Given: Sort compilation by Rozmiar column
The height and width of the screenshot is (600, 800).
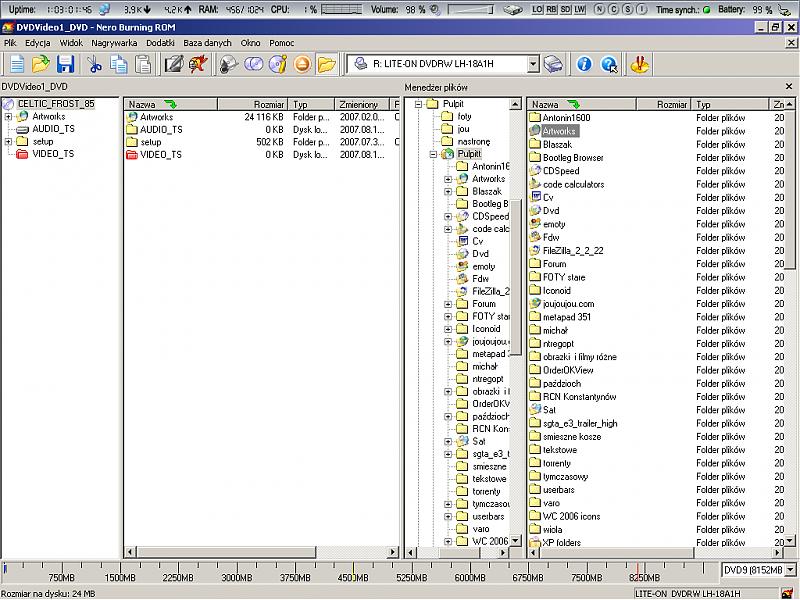Looking at the screenshot, I should (x=253, y=104).
